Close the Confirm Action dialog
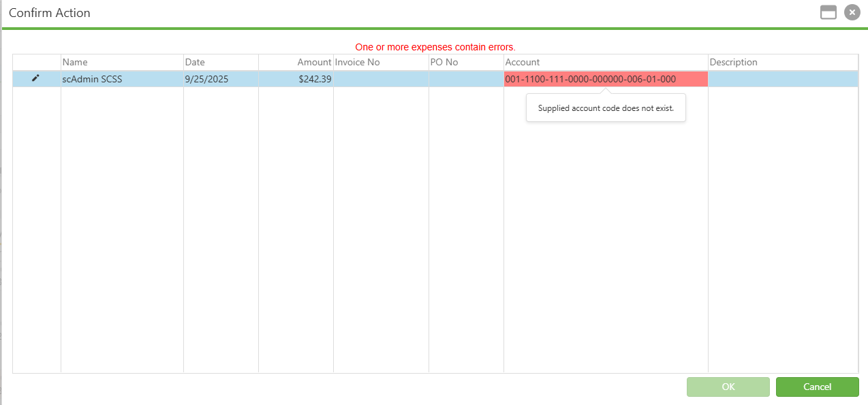The width and height of the screenshot is (868, 405). click(852, 12)
